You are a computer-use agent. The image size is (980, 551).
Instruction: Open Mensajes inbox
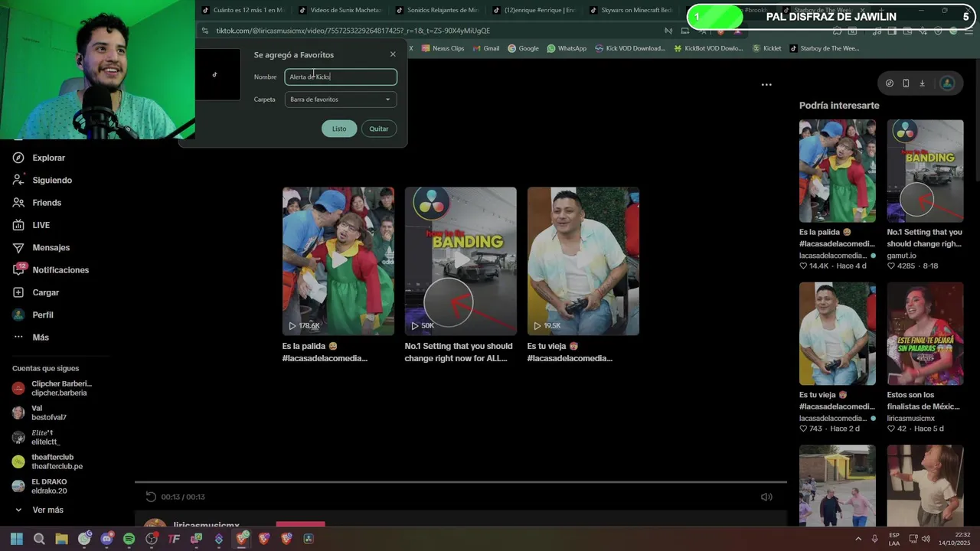41,247
